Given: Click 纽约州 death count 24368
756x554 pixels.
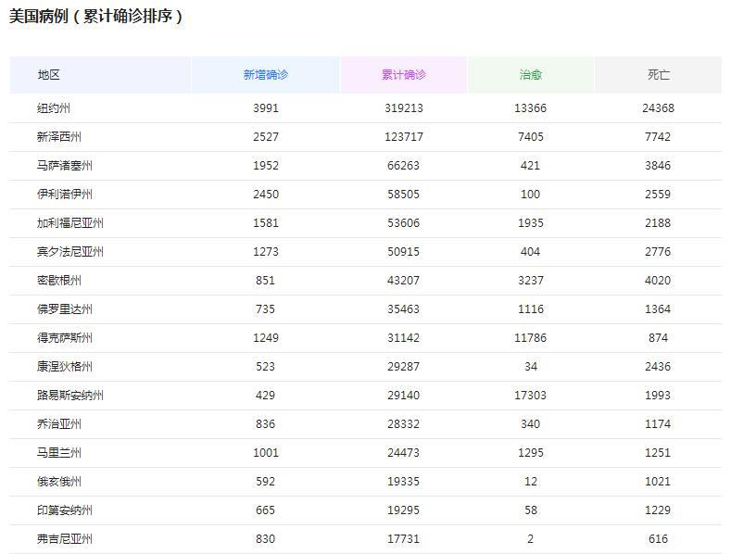Looking at the screenshot, I should 657,107.
